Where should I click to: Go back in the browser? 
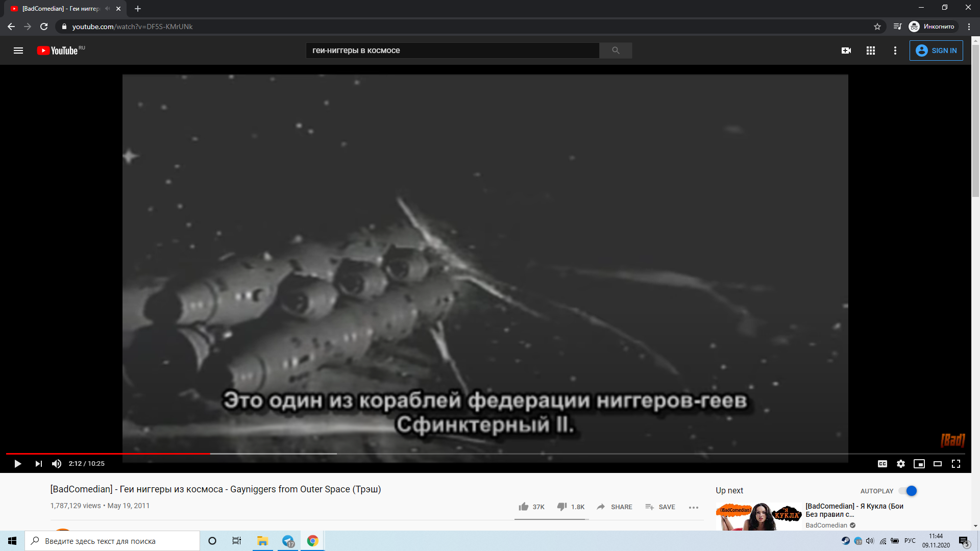(x=11, y=27)
